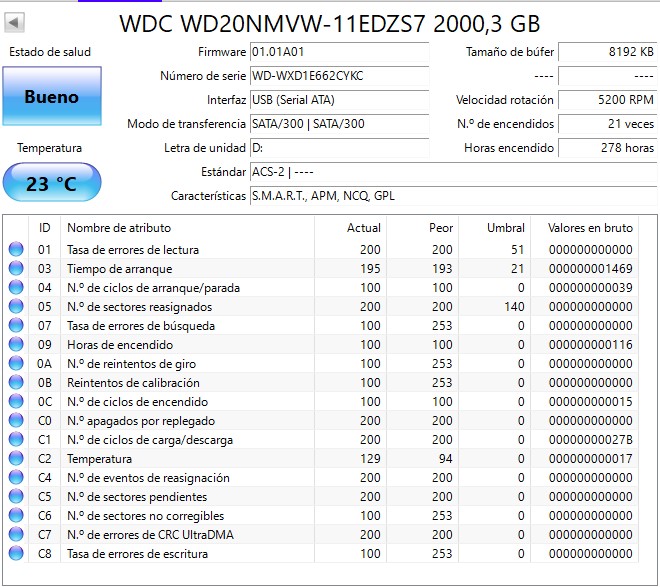Select the N.º de sectores pendientes row
The image size is (660, 587).
(322, 496)
